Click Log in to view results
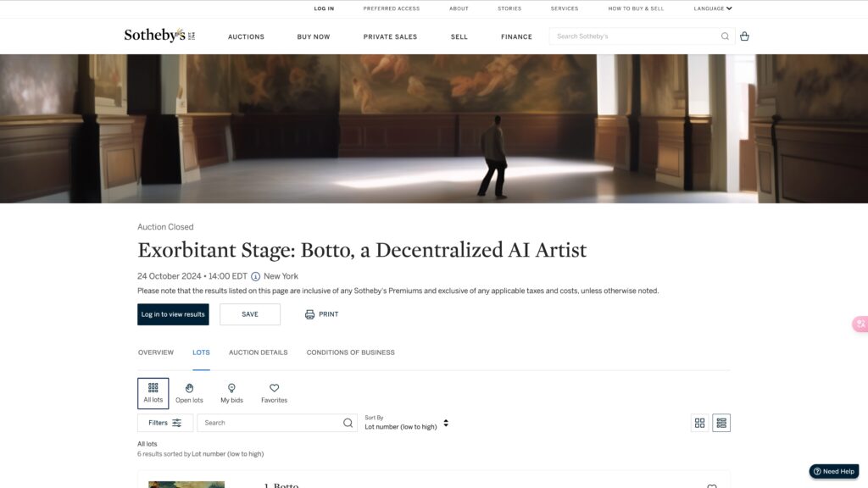Viewport: 868px width, 488px height. coord(173,314)
